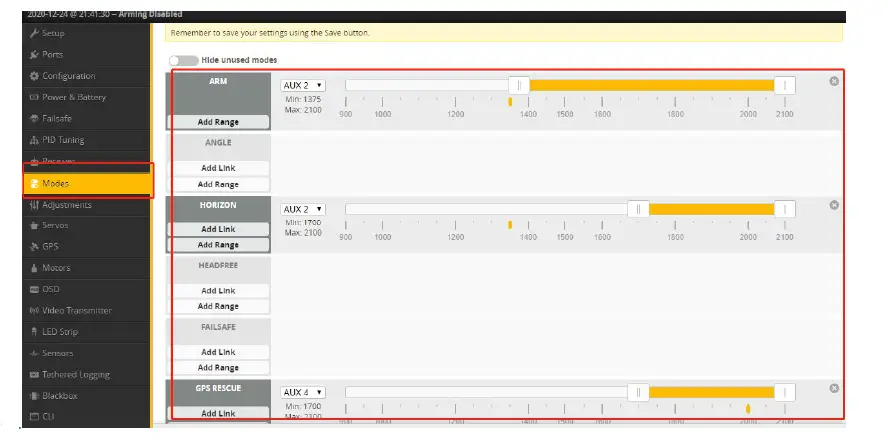Add Range for ARM mode

(x=218, y=122)
